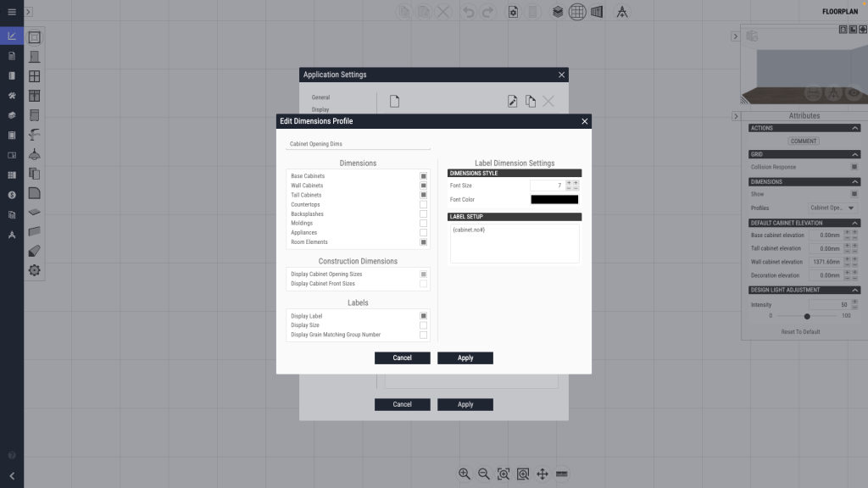This screenshot has width=868, height=488.
Task: Open the pricing dollar icon in sidebar
Action: coord(12,194)
